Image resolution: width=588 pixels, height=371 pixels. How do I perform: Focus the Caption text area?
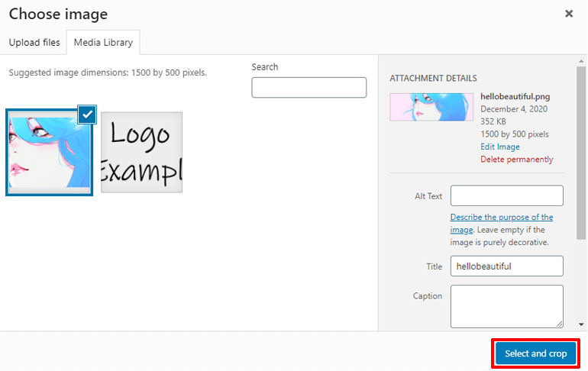[x=506, y=306]
